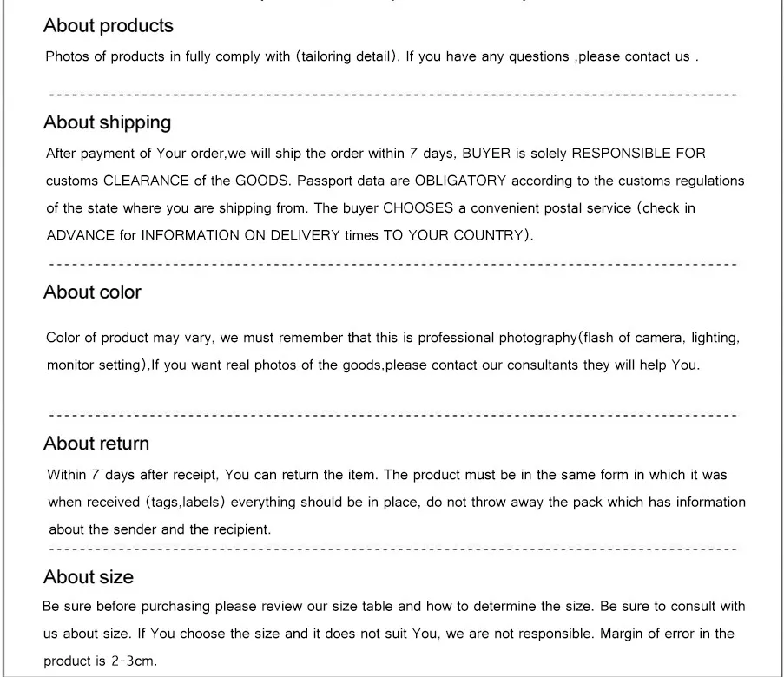The width and height of the screenshot is (784, 677).
Task: Click the words 'please contact us'
Action: (634, 56)
